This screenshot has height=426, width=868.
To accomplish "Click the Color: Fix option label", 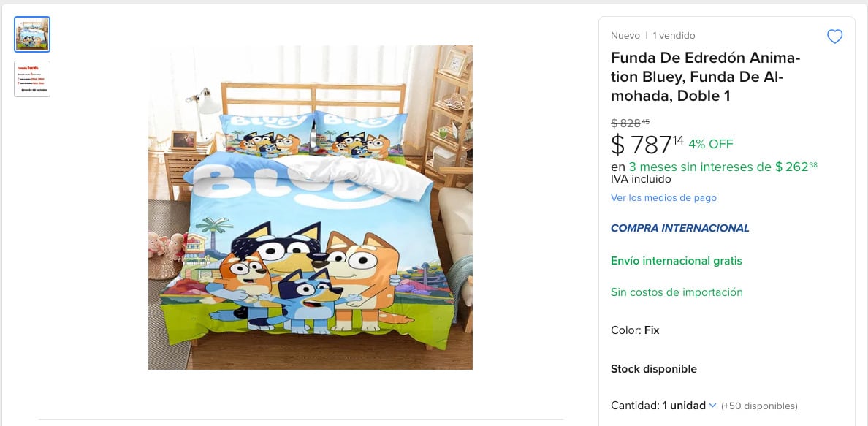I will pyautogui.click(x=635, y=330).
